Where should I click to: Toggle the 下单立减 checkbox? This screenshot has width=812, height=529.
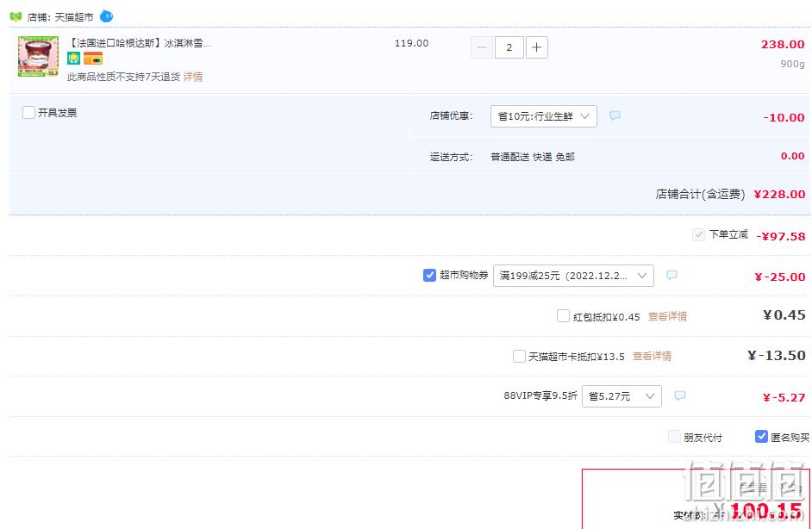coord(698,235)
